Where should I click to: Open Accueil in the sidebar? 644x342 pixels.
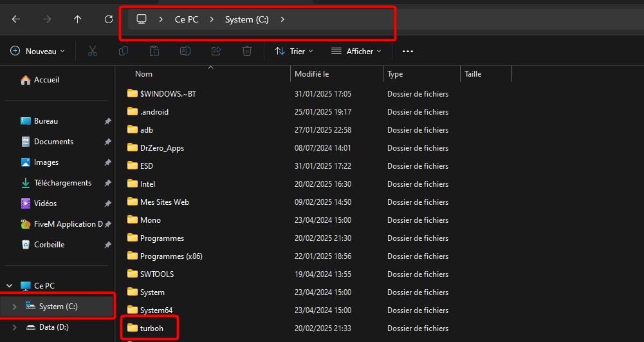(40, 80)
